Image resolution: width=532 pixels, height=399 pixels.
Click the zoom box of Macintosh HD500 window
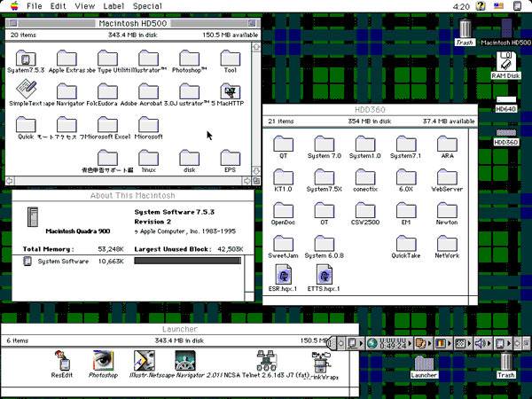[252, 23]
